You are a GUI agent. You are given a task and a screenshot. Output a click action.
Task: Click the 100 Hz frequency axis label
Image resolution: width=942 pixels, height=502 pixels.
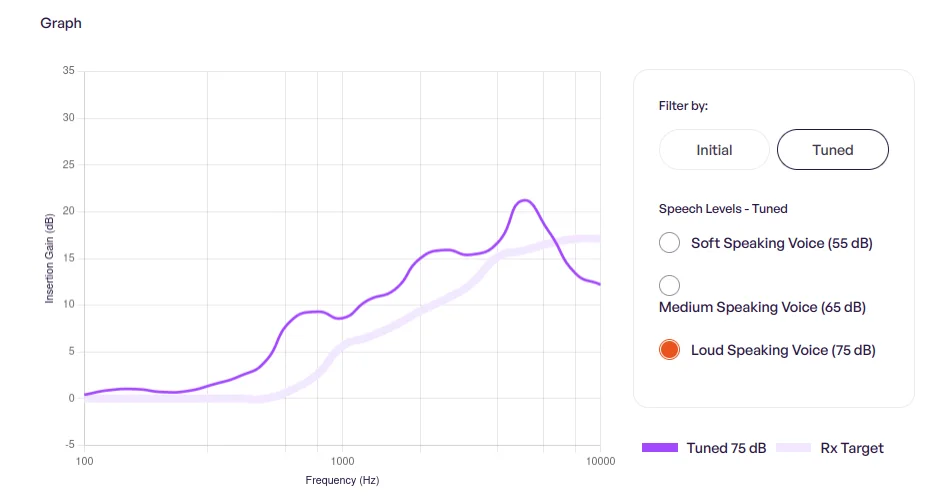tap(85, 461)
